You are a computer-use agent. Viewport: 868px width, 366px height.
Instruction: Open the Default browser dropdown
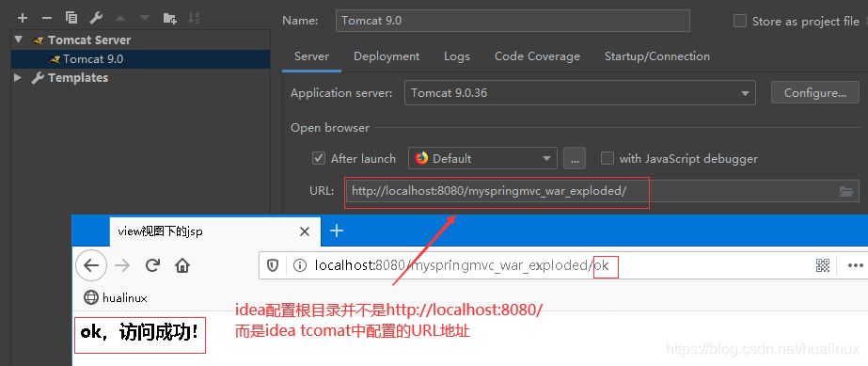(482, 158)
